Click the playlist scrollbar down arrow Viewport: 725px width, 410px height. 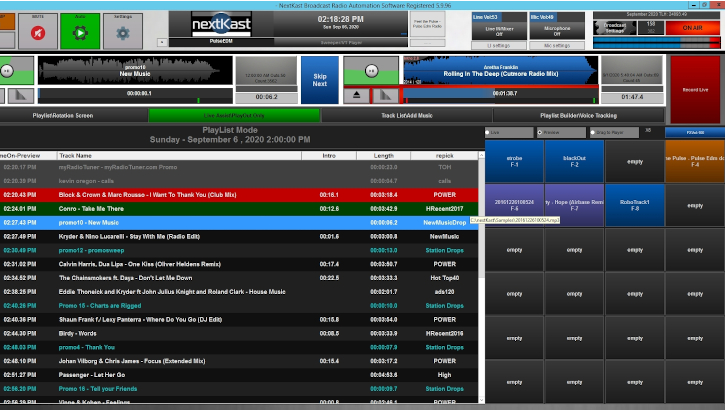point(481,400)
